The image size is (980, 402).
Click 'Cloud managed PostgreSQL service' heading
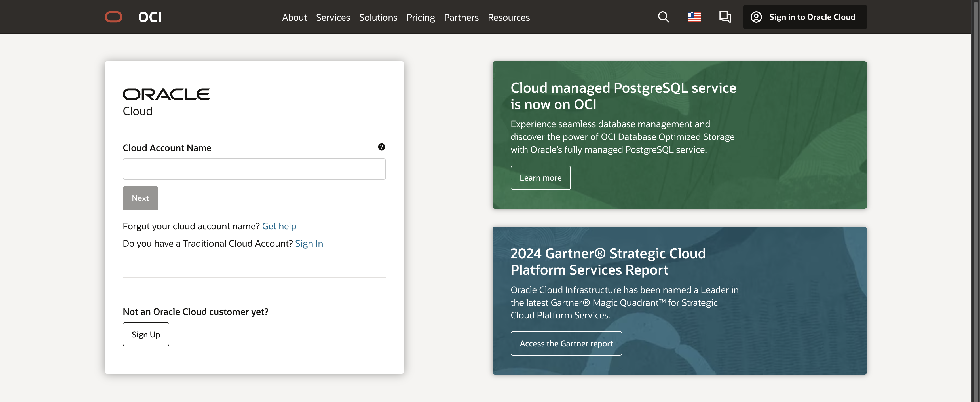pos(623,96)
